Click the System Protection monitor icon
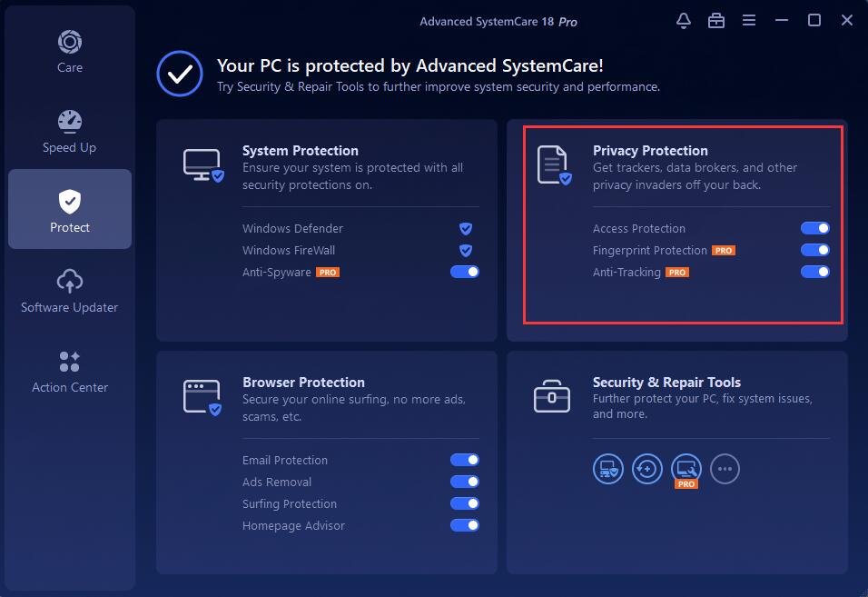The image size is (868, 597). [203, 165]
